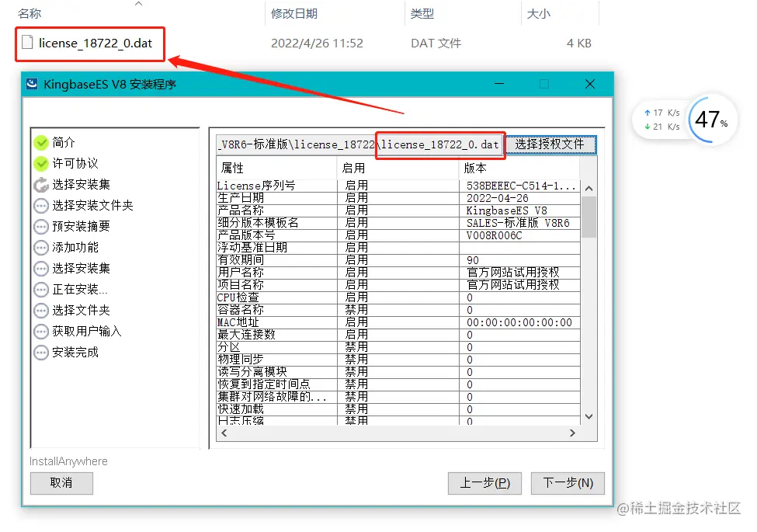Select the 分区 row
The width and height of the screenshot is (757, 532).
click(398, 348)
